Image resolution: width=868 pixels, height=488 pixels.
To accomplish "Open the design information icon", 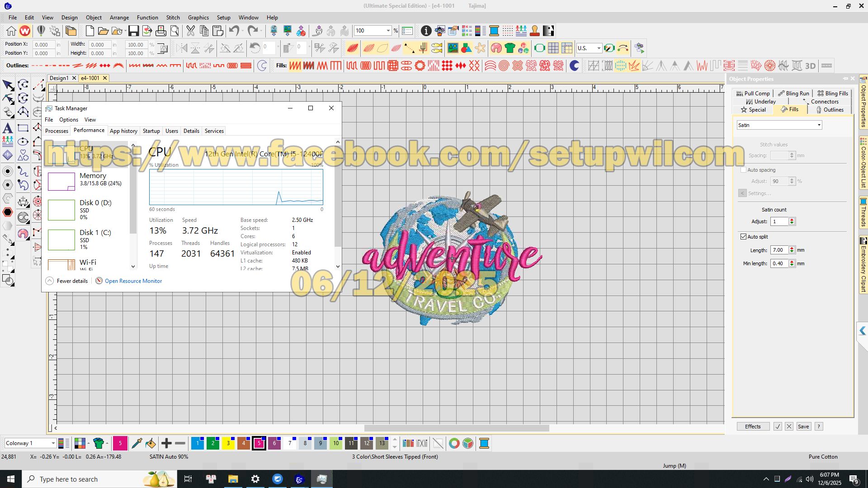I will [426, 31].
